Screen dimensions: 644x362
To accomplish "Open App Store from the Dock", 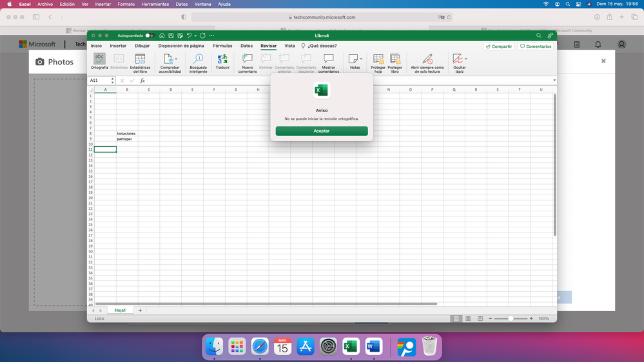I will tap(305, 347).
